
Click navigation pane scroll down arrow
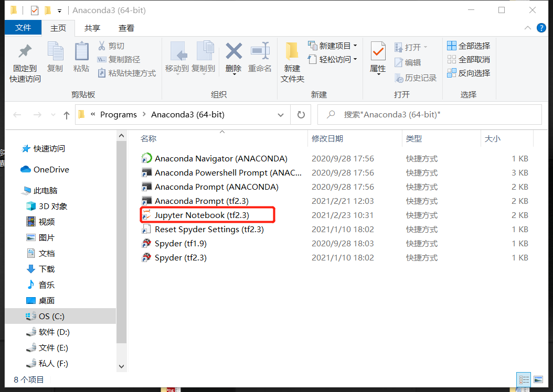tap(122, 367)
